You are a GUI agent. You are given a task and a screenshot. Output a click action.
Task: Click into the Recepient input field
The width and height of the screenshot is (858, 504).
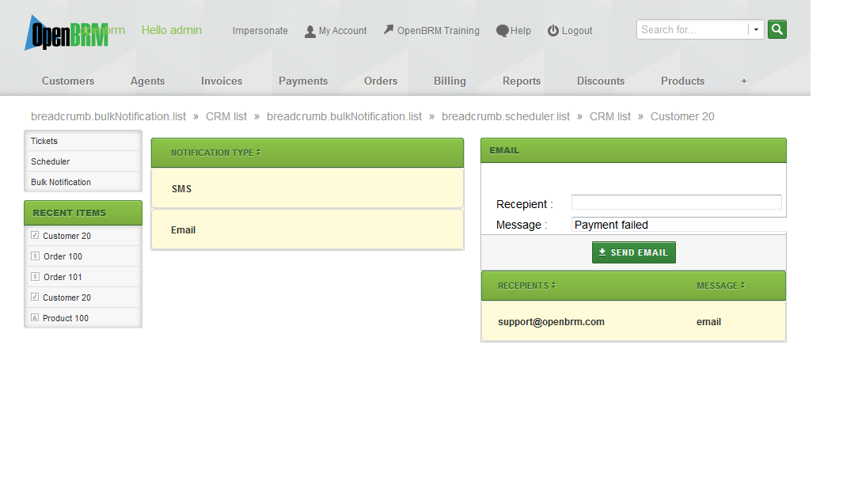[676, 203]
